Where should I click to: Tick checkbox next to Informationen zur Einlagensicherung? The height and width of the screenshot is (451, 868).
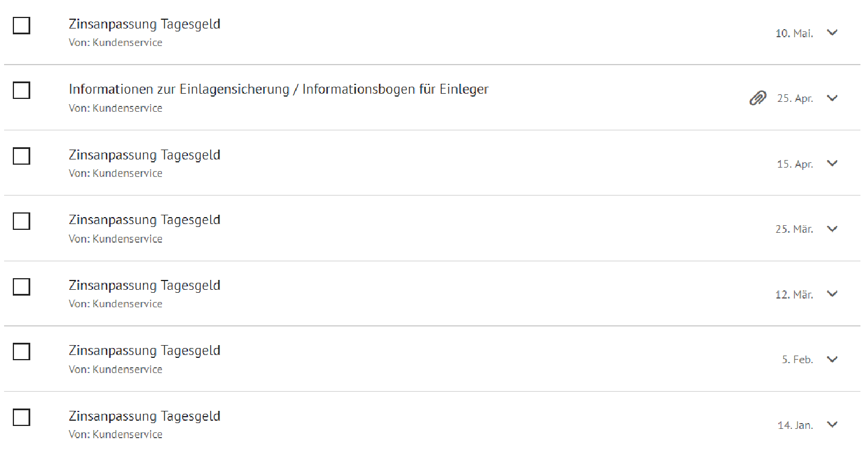pos(22,91)
